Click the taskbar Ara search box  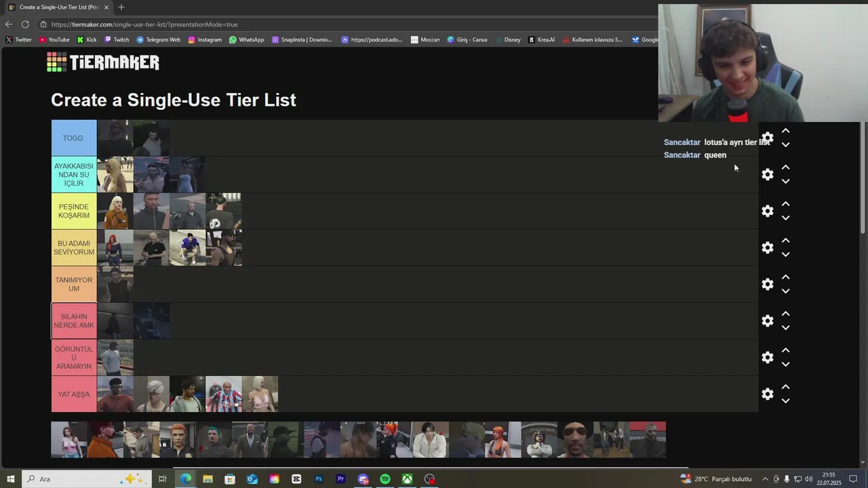tap(86, 479)
